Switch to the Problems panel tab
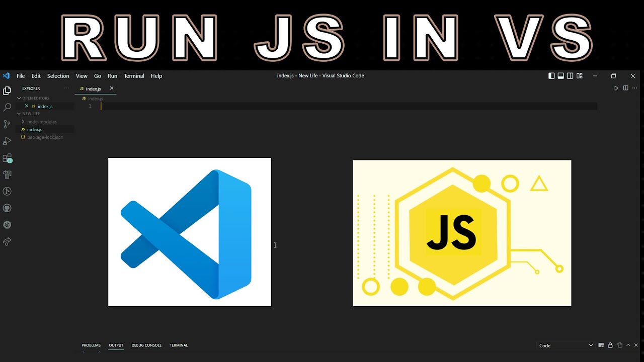 [x=91, y=345]
